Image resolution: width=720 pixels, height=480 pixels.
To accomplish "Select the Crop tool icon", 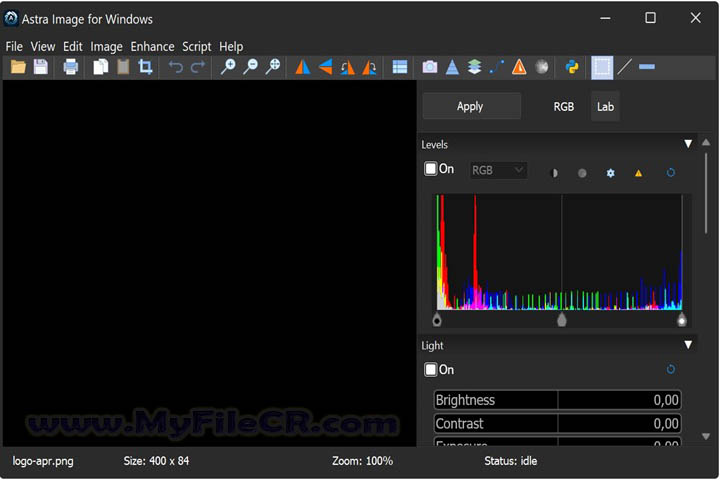I will [146, 67].
